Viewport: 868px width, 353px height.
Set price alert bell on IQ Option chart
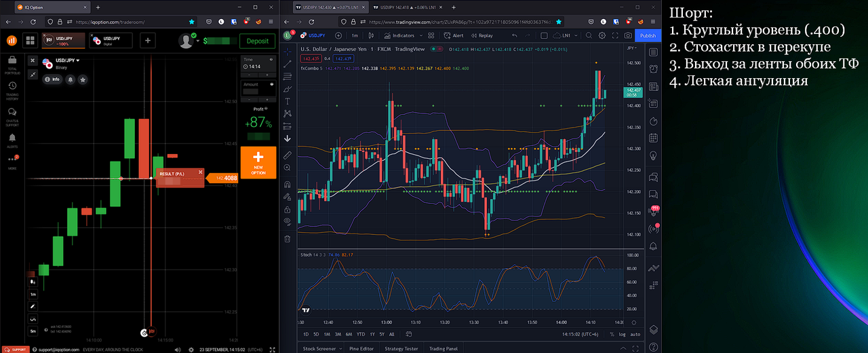71,79
